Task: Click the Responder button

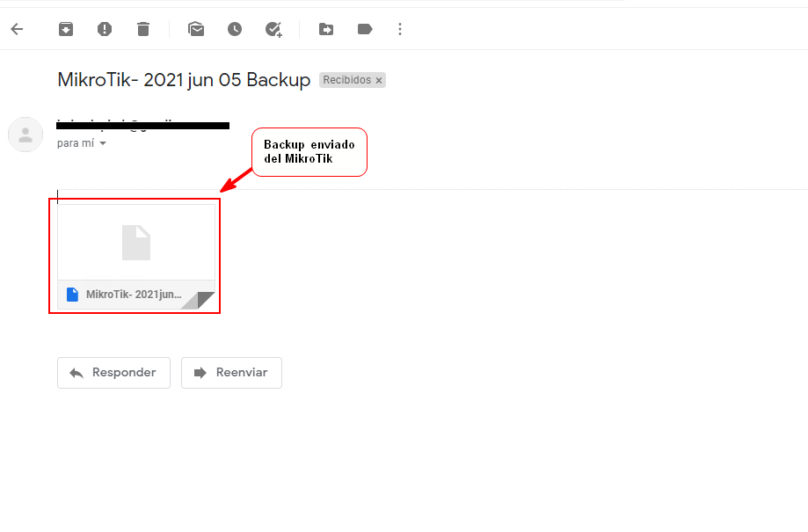Action: 113,373
